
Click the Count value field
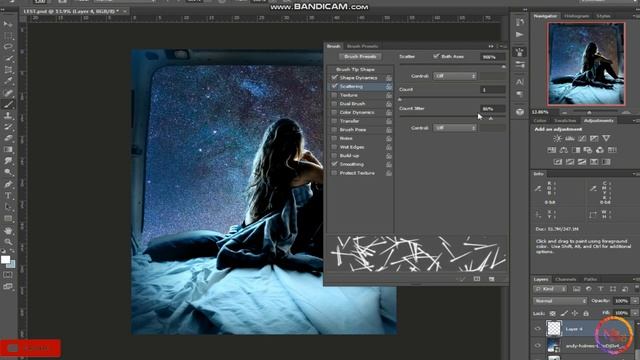click(493, 89)
